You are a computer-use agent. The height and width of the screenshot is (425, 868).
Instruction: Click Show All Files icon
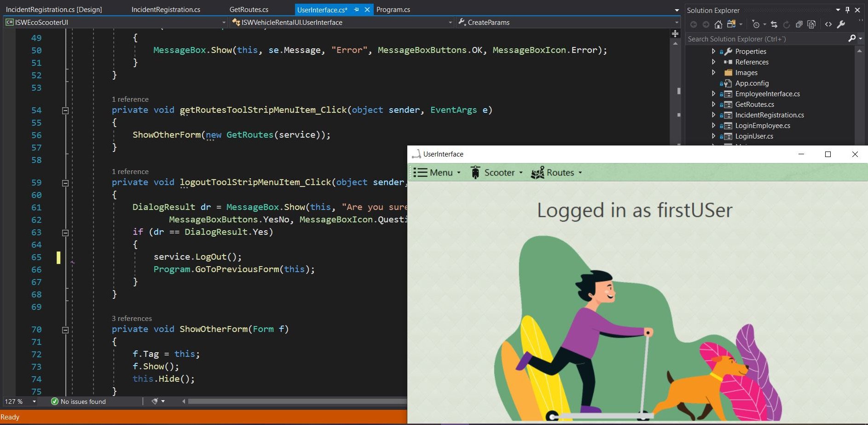[x=811, y=24]
